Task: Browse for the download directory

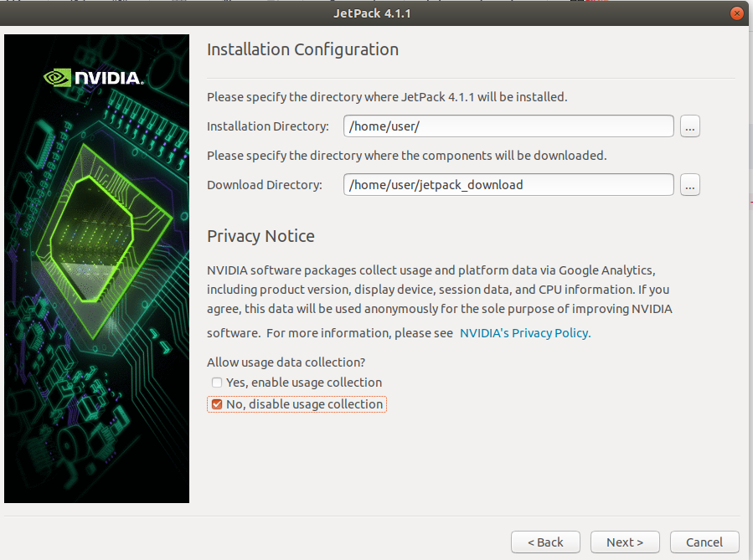Action: tap(690, 185)
